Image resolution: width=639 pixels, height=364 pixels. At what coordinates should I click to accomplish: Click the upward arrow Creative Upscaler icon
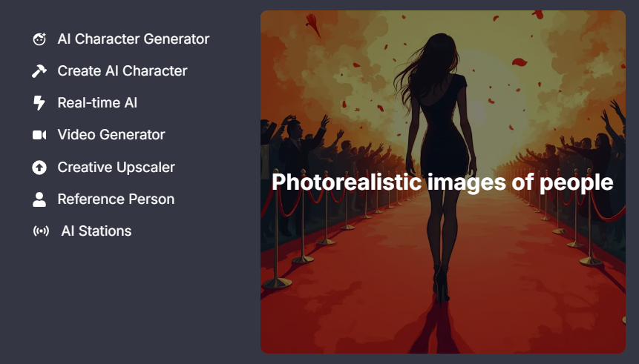39,168
